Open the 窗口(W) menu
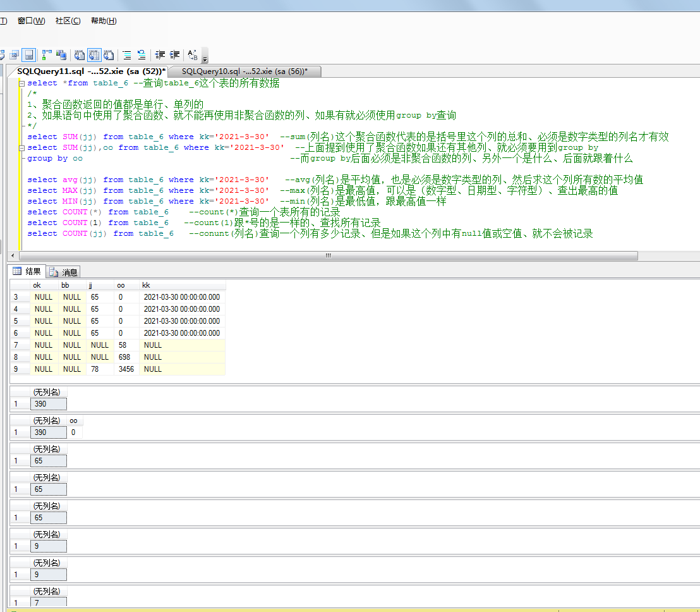 31,21
